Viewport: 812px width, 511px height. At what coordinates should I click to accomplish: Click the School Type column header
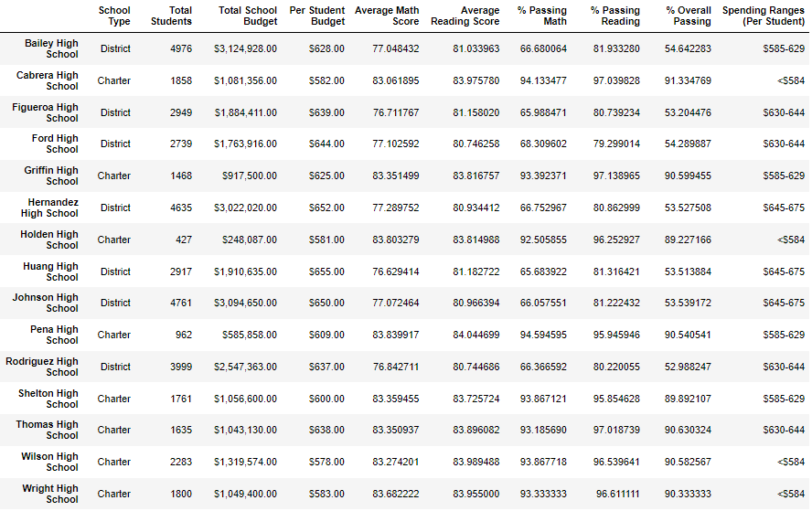(x=114, y=16)
